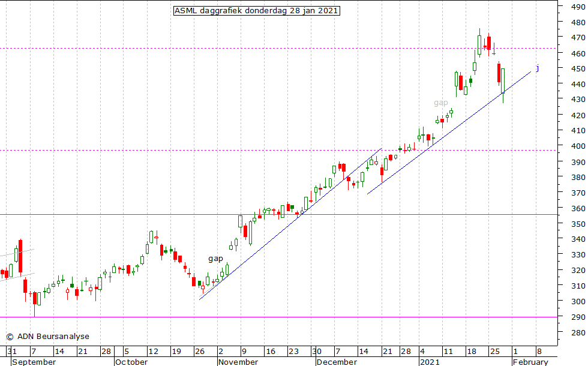Click the February month label
Screen dimensions: 588x366
[x=530, y=362]
